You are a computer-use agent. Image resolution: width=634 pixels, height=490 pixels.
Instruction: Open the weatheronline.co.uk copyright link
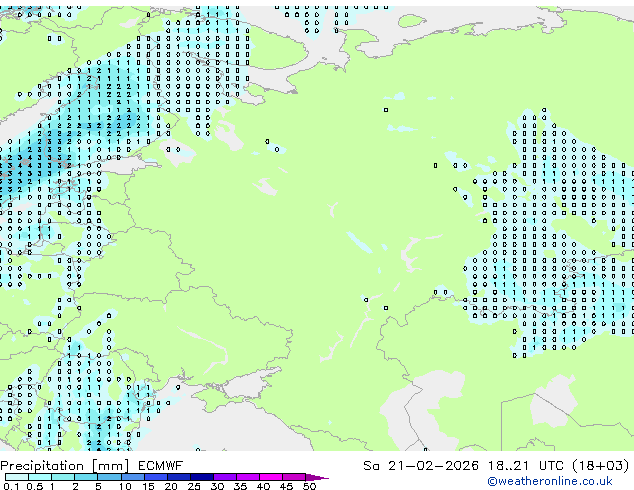coord(550,481)
